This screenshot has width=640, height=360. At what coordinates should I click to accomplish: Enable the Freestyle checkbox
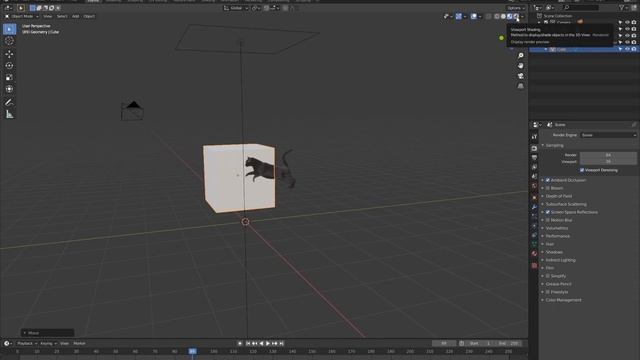coord(548,292)
